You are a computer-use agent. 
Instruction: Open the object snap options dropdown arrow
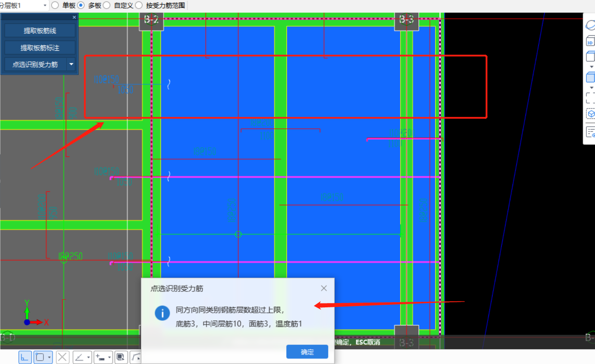[50, 357]
